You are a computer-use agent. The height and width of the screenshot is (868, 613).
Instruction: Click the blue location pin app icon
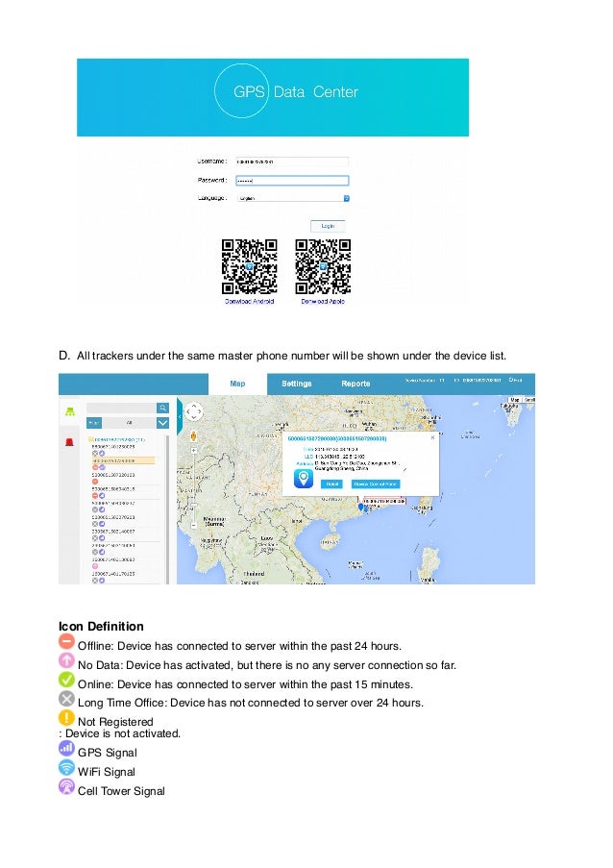click(x=304, y=479)
